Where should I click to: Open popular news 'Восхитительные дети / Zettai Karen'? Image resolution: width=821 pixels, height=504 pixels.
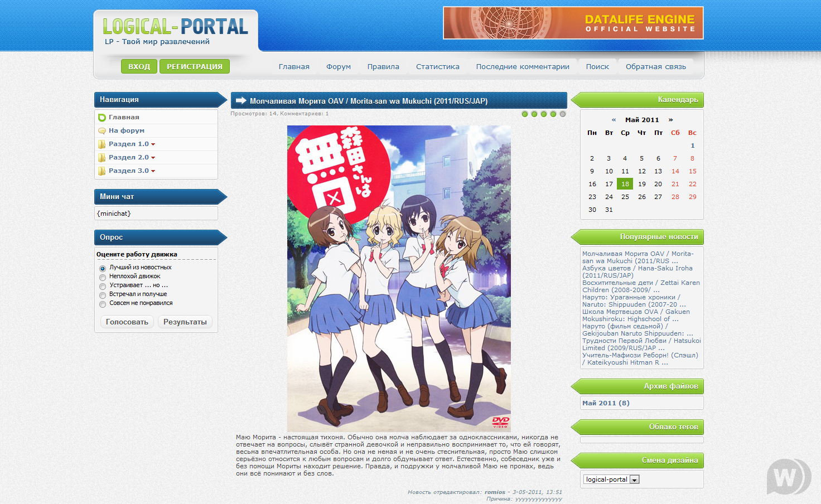coord(641,286)
